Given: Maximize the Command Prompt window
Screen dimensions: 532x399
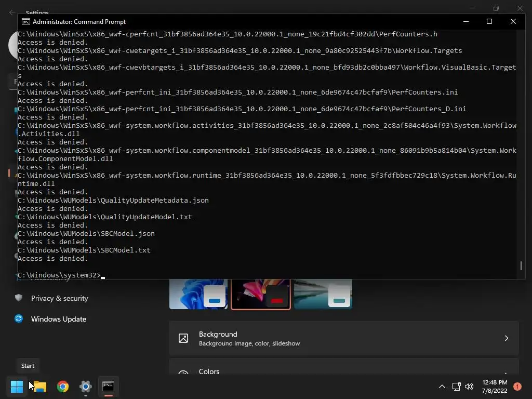Looking at the screenshot, I should 489,21.
